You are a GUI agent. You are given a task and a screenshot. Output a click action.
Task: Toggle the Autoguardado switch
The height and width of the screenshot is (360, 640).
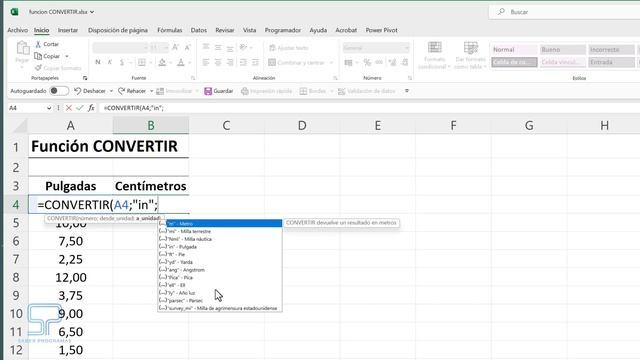tap(59, 91)
